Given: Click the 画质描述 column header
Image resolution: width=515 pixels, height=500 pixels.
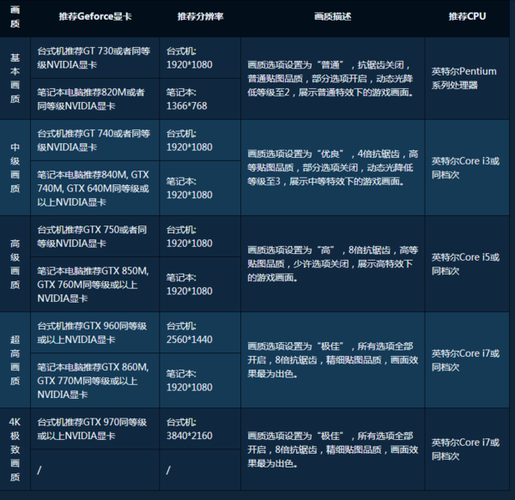Looking at the screenshot, I should 333,17.
